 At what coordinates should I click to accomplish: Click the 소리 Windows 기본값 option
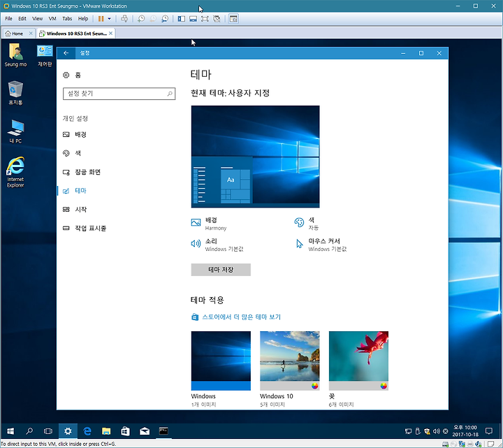click(217, 245)
